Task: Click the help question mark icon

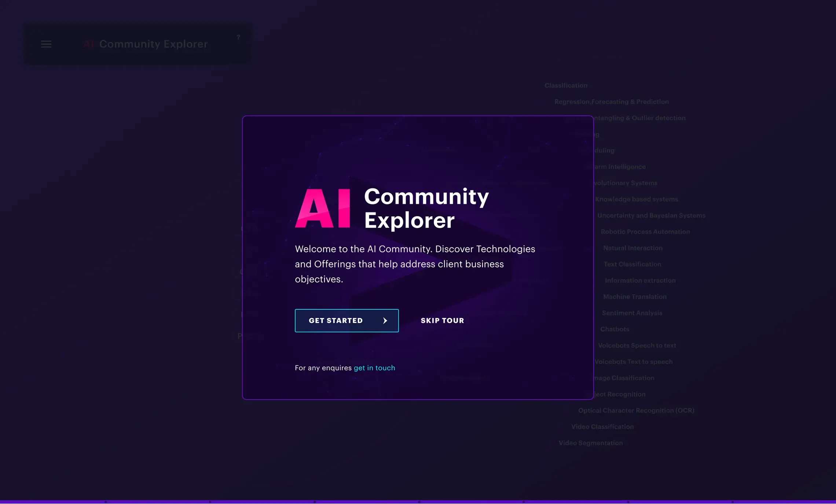Action: (x=238, y=37)
